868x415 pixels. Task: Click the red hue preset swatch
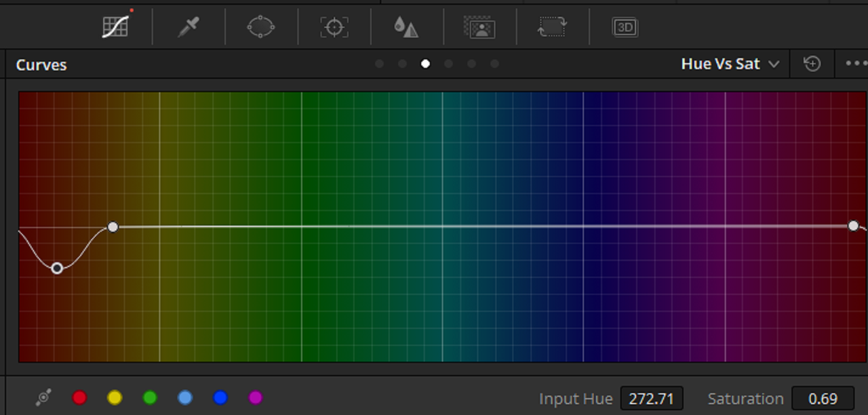(79, 398)
